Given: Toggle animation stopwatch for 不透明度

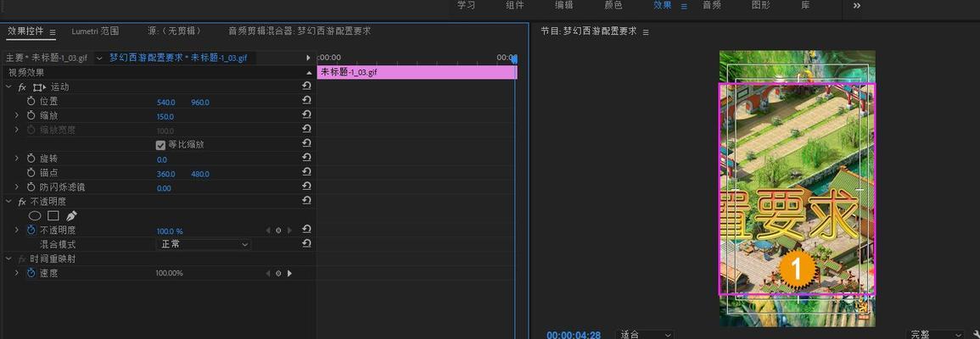Looking at the screenshot, I should click(31, 231).
